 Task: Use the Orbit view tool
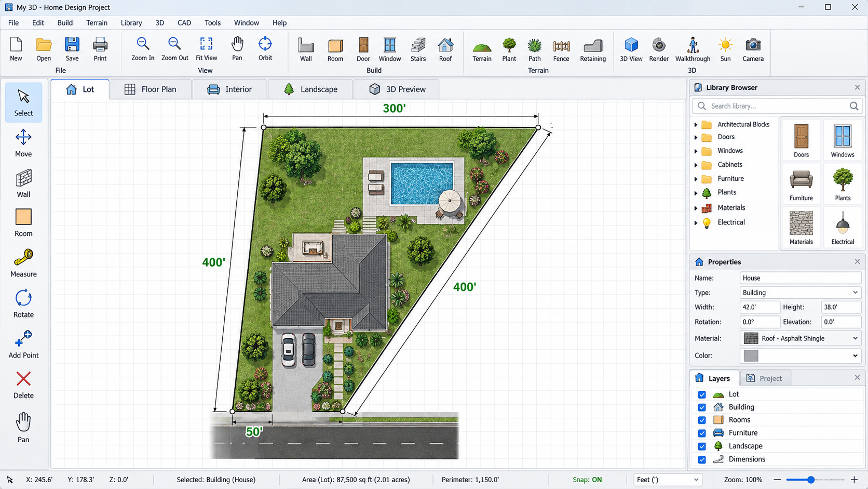265,49
